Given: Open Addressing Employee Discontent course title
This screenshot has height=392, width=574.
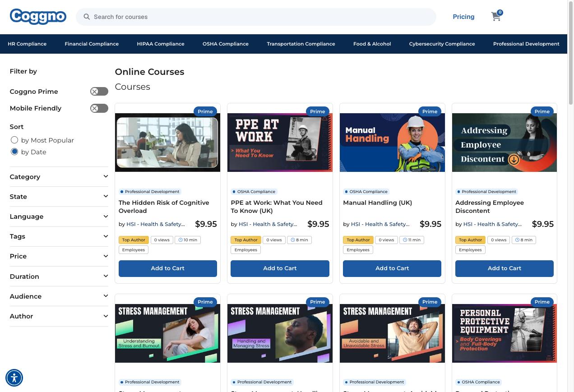Looking at the screenshot, I should point(490,207).
